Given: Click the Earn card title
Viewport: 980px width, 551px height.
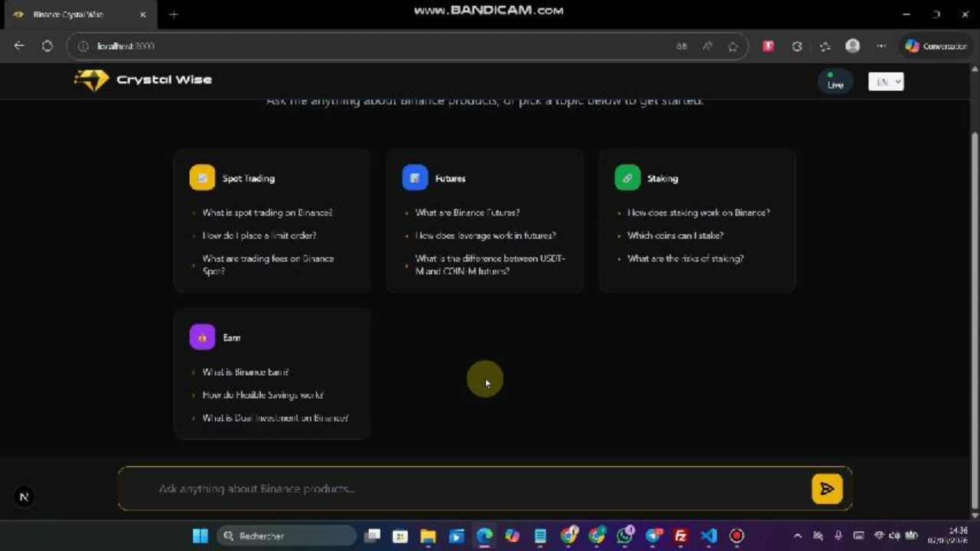Looking at the screenshot, I should coord(231,337).
